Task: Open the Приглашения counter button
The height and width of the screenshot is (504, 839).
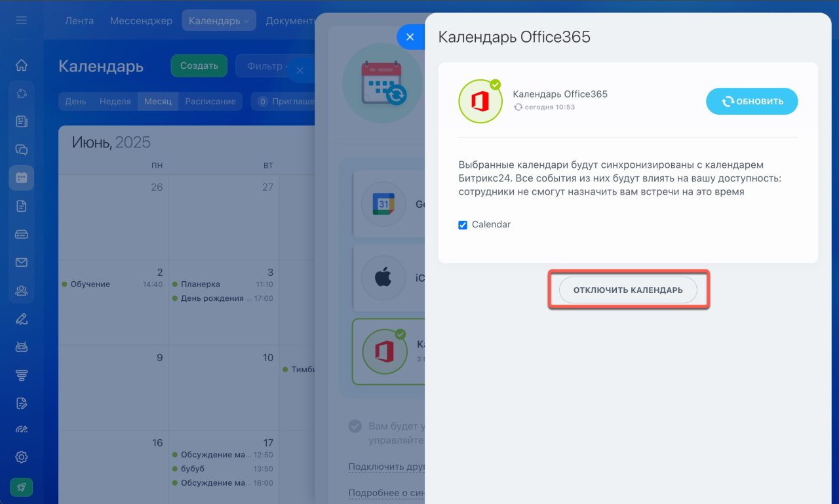Action: coord(284,102)
